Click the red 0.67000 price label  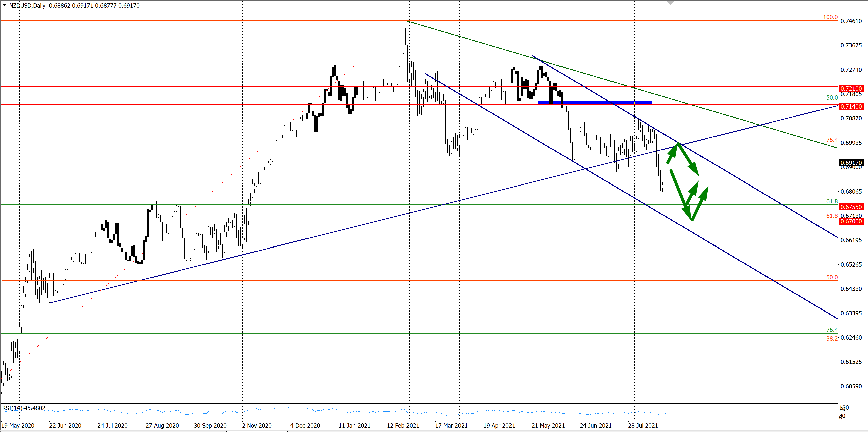pyautogui.click(x=851, y=221)
